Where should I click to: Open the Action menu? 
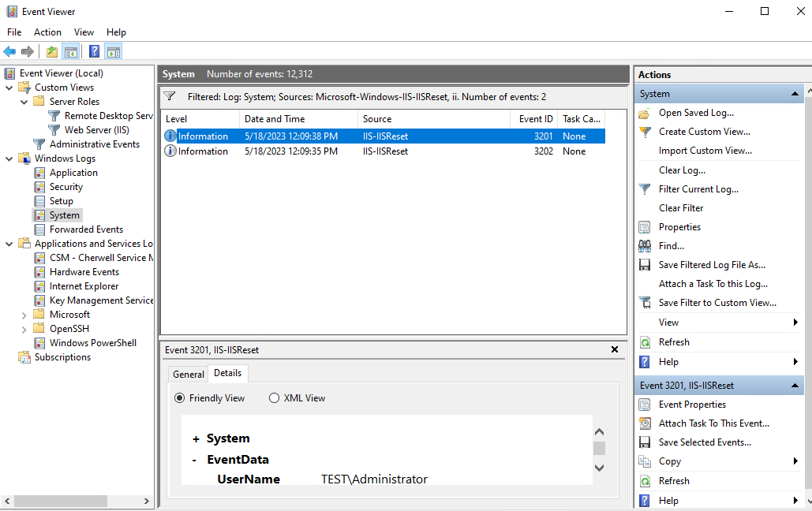point(47,32)
